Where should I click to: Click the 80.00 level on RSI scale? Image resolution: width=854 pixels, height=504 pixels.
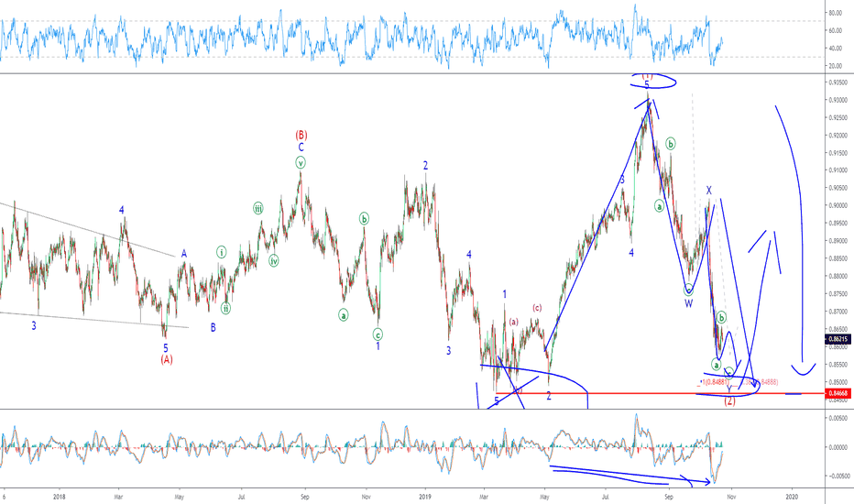click(x=836, y=13)
